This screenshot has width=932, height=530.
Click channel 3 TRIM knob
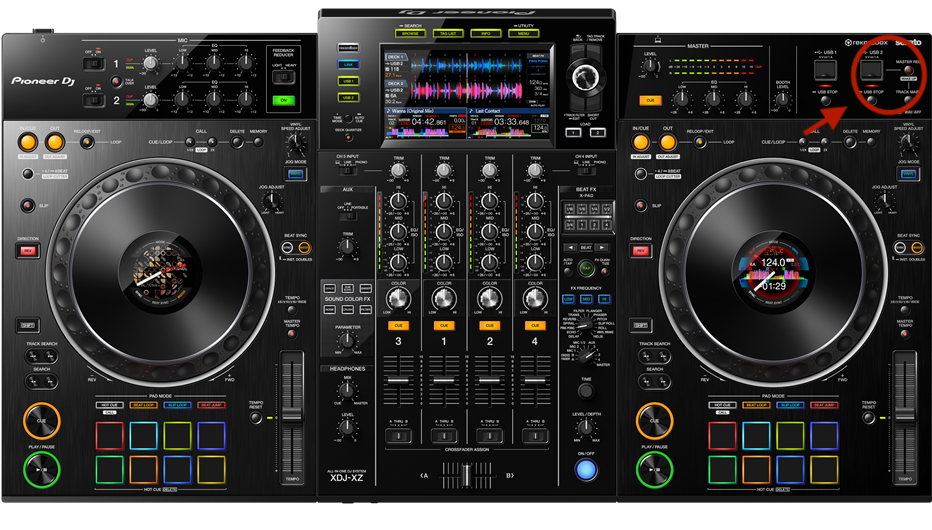398,171
